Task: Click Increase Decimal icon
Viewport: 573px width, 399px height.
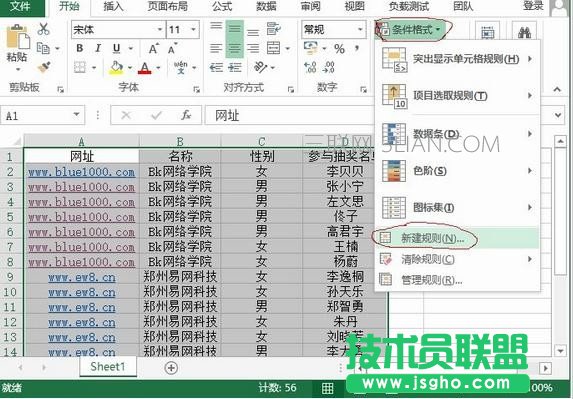Action: 310,67
